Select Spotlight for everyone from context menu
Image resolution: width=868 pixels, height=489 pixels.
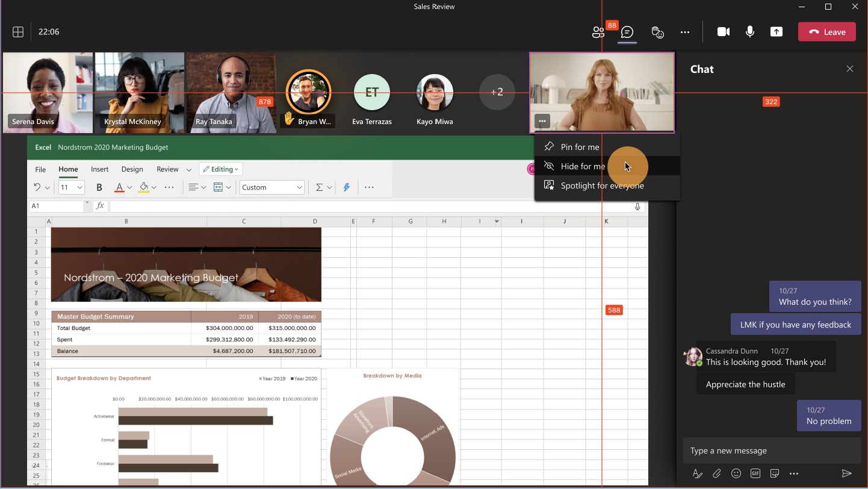coord(601,186)
